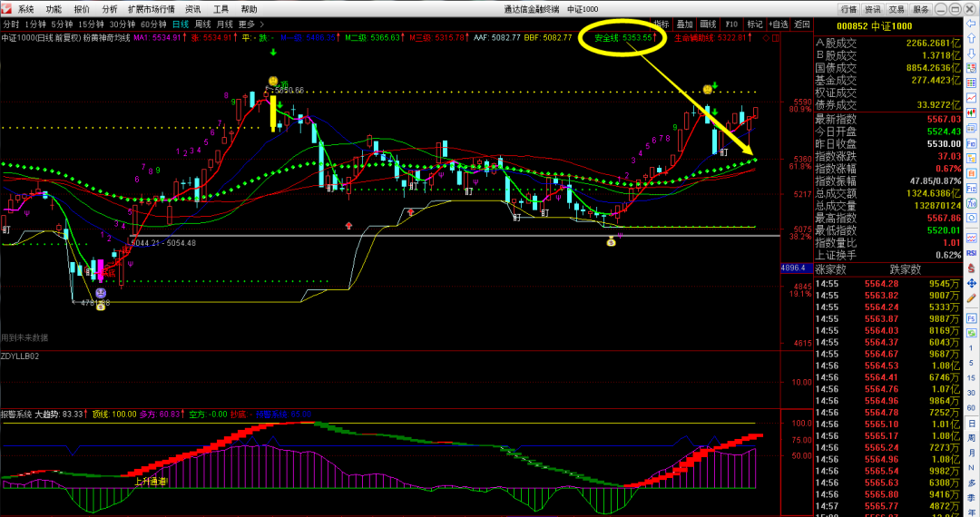This screenshot has width=980, height=517.
Task: Select the 月线 period tab
Action: [x=224, y=24]
